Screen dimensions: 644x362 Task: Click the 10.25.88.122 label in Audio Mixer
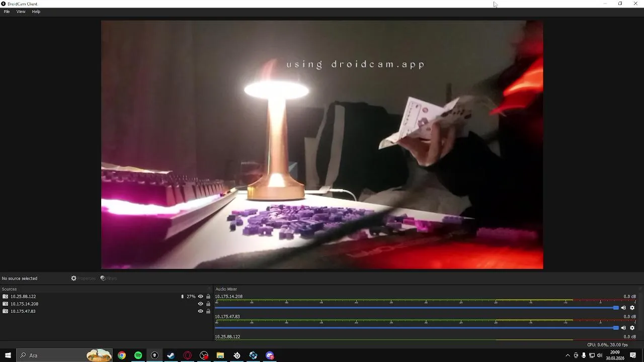pos(227,337)
